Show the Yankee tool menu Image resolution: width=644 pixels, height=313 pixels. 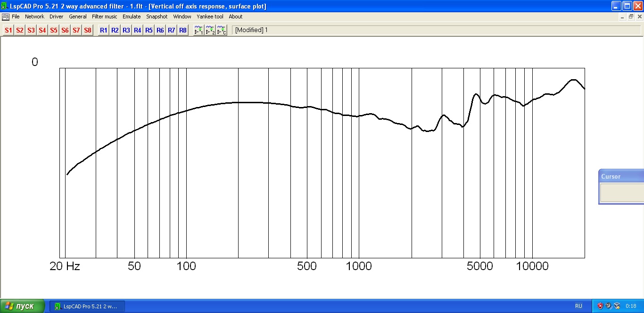click(x=210, y=16)
